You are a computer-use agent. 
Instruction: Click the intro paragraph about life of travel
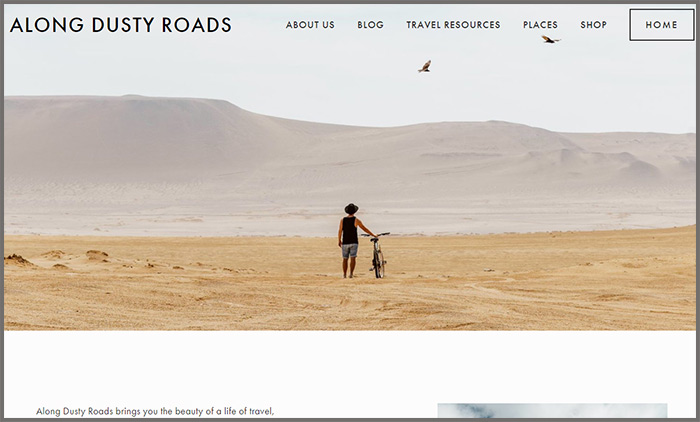pos(155,411)
